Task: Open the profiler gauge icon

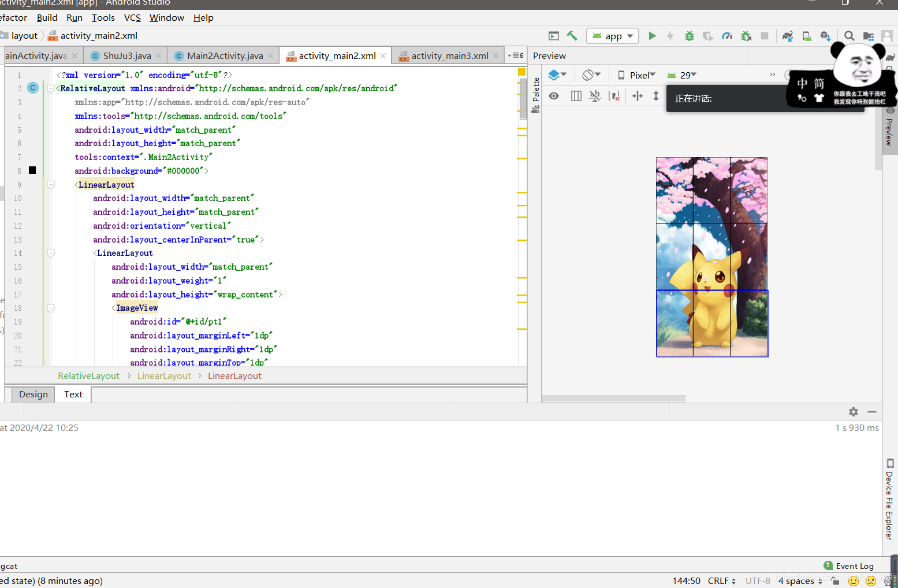Action: coord(727,36)
